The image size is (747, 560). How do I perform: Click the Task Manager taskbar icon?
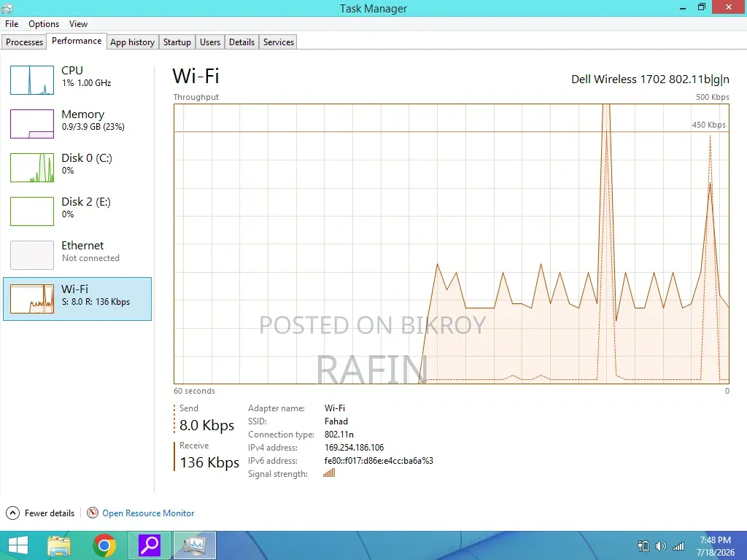(194, 545)
